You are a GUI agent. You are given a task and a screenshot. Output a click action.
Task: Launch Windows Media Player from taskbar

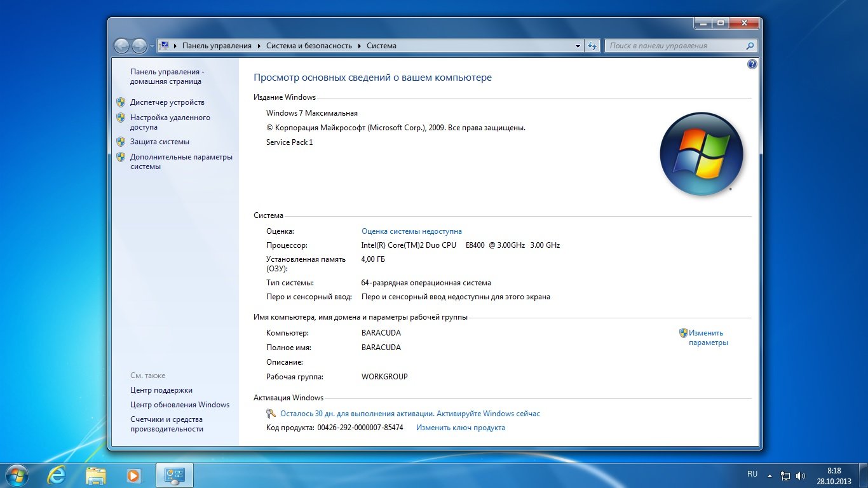(134, 475)
